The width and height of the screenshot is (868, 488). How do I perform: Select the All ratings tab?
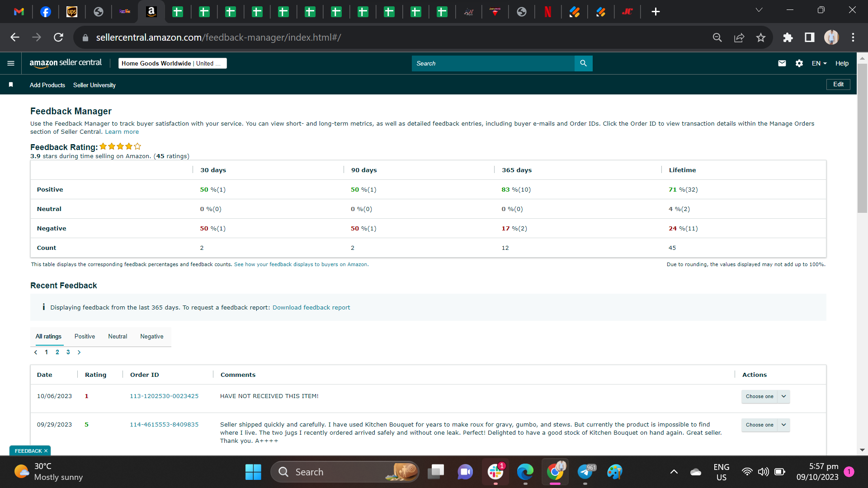pyautogui.click(x=48, y=336)
